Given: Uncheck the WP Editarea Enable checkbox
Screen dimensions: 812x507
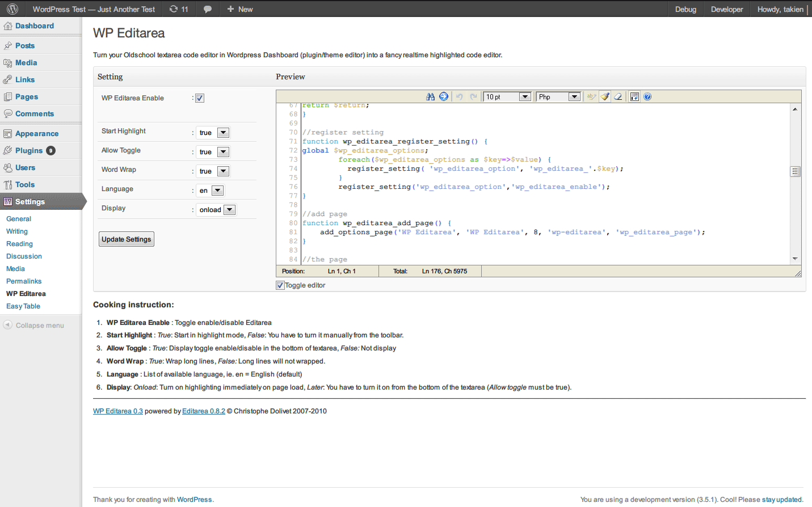Looking at the screenshot, I should point(200,98).
